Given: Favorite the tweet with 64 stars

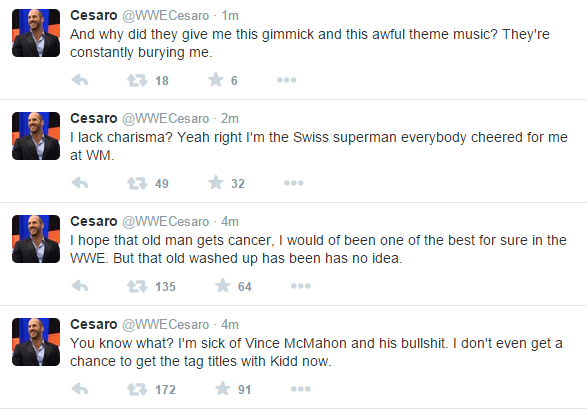Looking at the screenshot, I should click(223, 286).
